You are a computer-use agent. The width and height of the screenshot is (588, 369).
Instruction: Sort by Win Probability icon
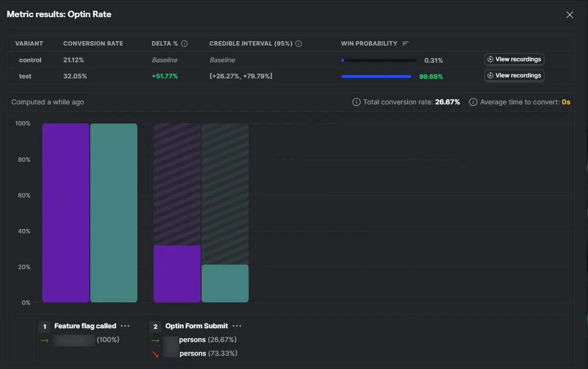click(405, 44)
